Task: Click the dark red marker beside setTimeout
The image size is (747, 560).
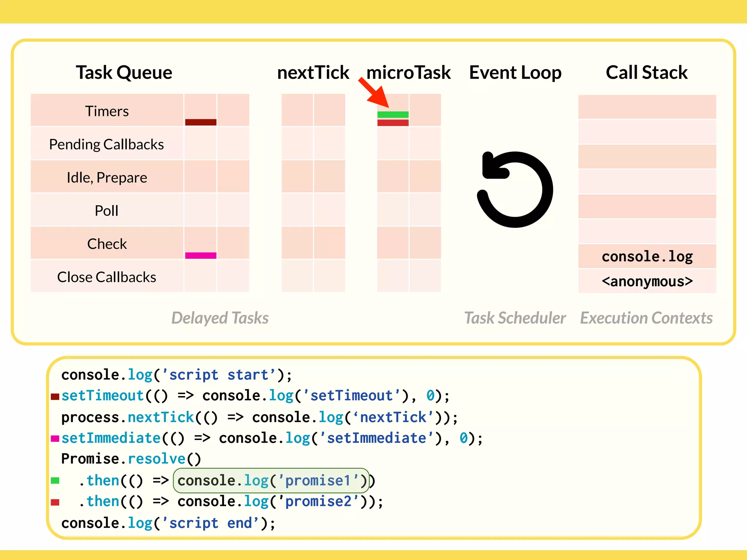Action: click(x=55, y=396)
